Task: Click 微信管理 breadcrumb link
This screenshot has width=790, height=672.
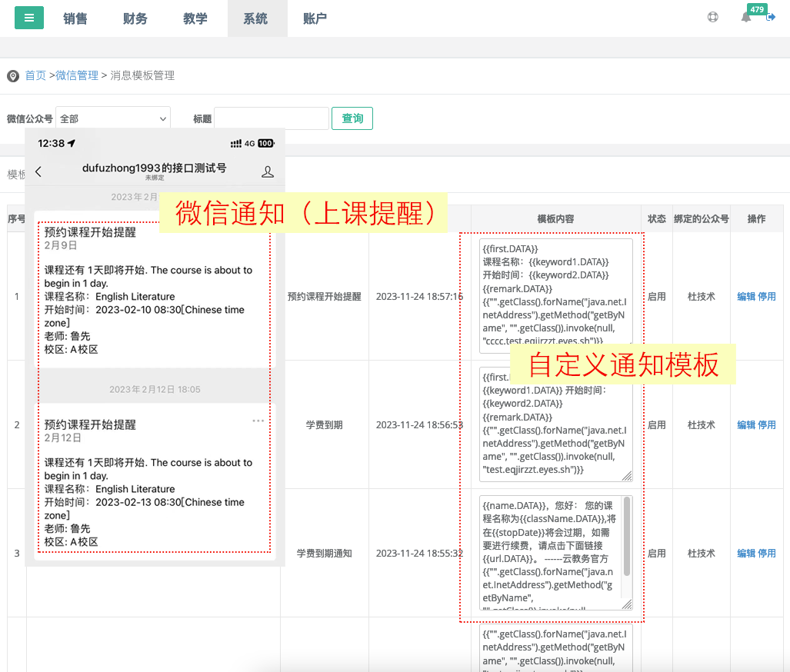Action: click(x=77, y=75)
